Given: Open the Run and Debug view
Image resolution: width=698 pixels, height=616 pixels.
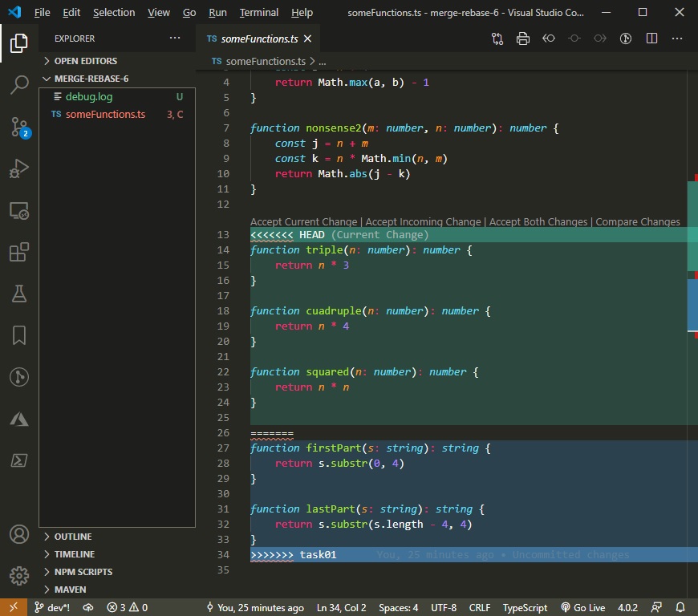Looking at the screenshot, I should [x=19, y=168].
